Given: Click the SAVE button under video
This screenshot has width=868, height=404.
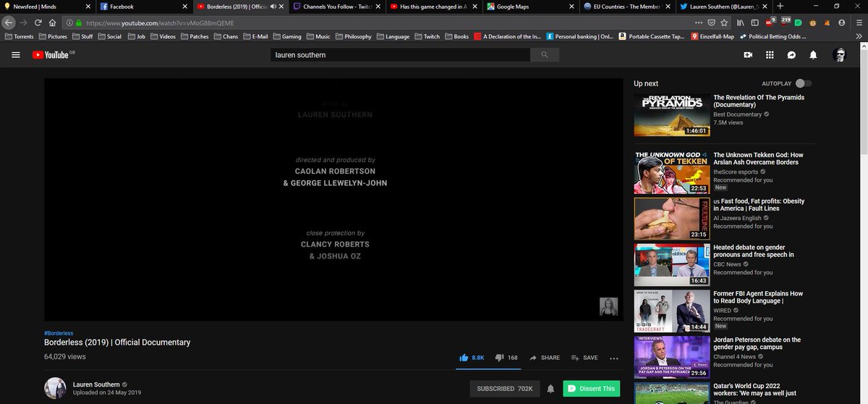Looking at the screenshot, I should click(584, 358).
